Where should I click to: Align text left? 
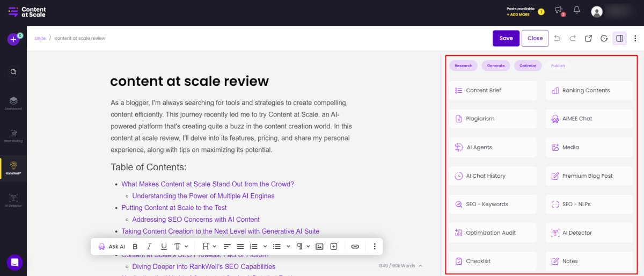tap(227, 246)
